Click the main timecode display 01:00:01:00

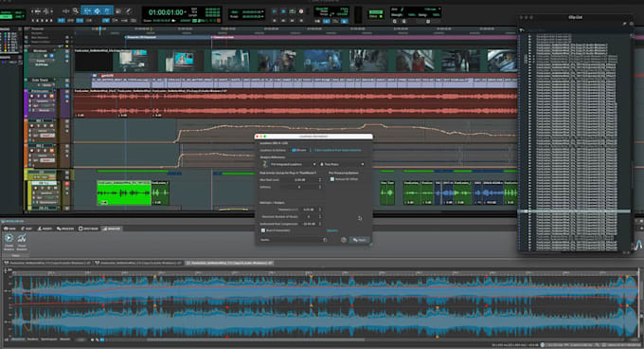[x=166, y=12]
